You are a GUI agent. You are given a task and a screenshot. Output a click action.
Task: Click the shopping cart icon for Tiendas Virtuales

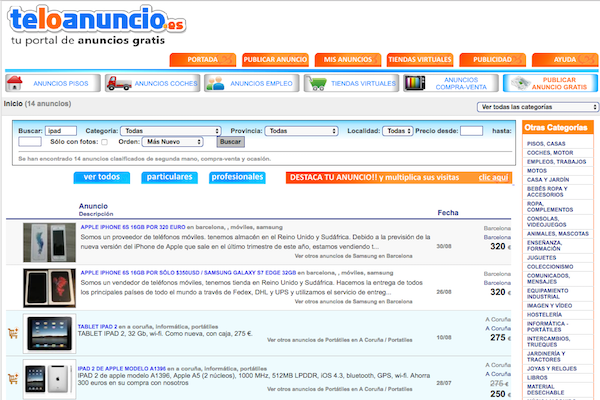click(317, 83)
